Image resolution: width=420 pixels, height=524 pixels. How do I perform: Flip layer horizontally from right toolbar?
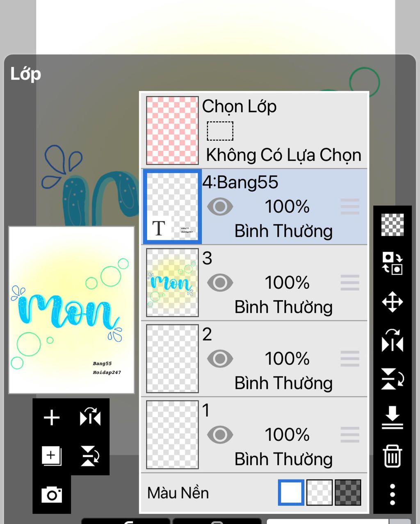coord(393,341)
